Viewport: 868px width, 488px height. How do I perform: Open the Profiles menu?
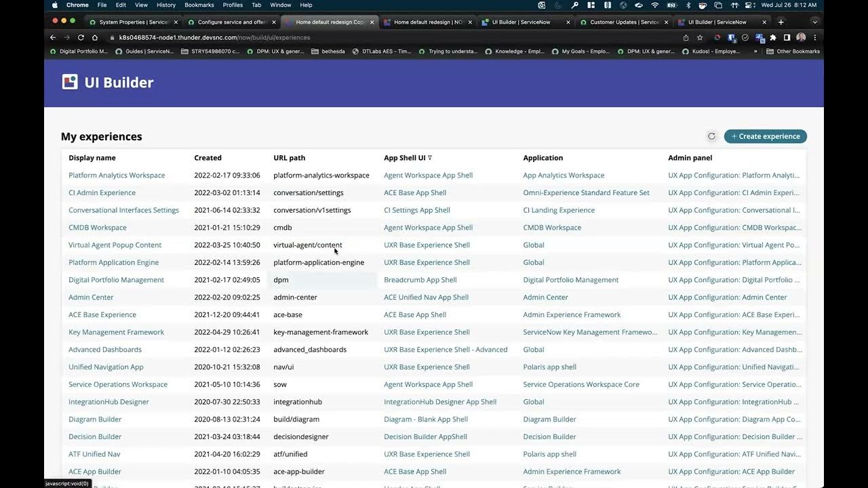[x=233, y=5]
